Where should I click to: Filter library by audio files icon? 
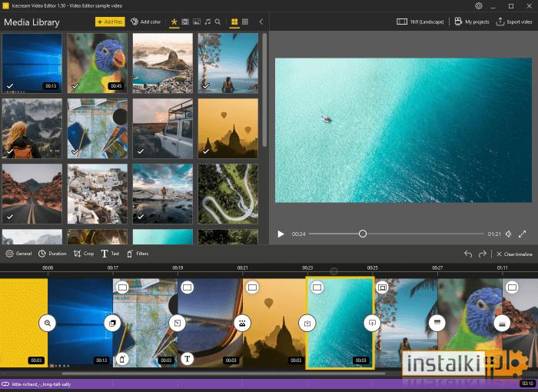(x=208, y=22)
